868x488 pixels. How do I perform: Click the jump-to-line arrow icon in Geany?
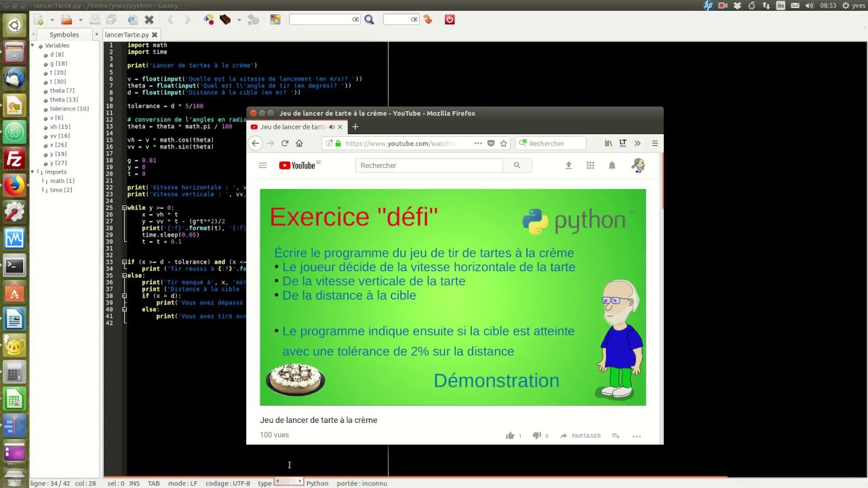coord(428,20)
